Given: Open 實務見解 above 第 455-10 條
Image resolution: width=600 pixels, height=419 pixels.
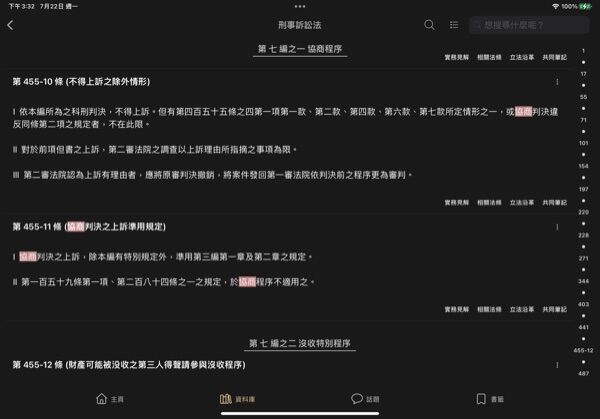Looking at the screenshot, I should 457,57.
